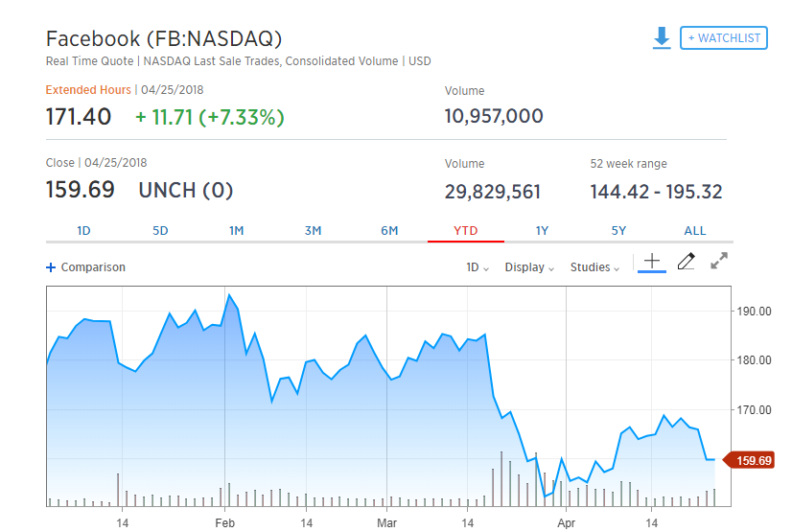Add Facebook to the watchlist
792x532 pixels.
[723, 38]
